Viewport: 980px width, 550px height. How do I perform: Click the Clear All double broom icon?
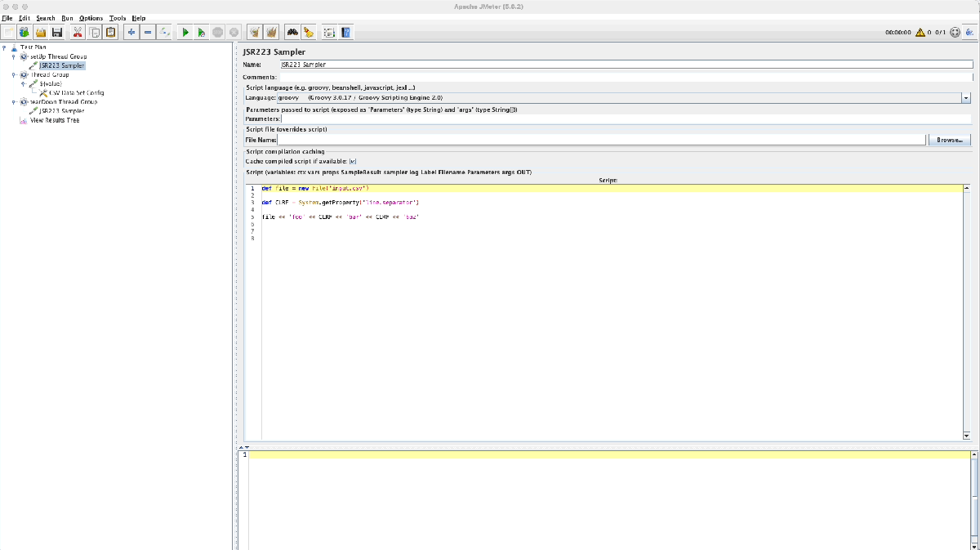[x=271, y=32]
